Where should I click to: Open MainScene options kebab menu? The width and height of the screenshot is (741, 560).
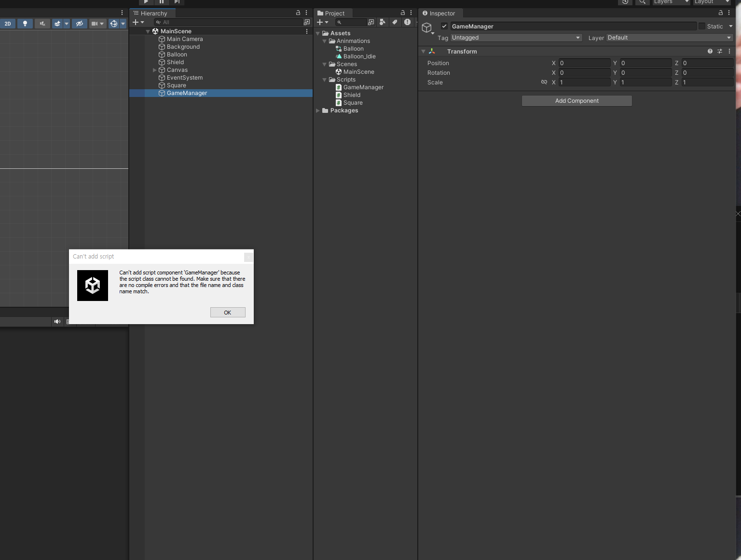coord(307,31)
